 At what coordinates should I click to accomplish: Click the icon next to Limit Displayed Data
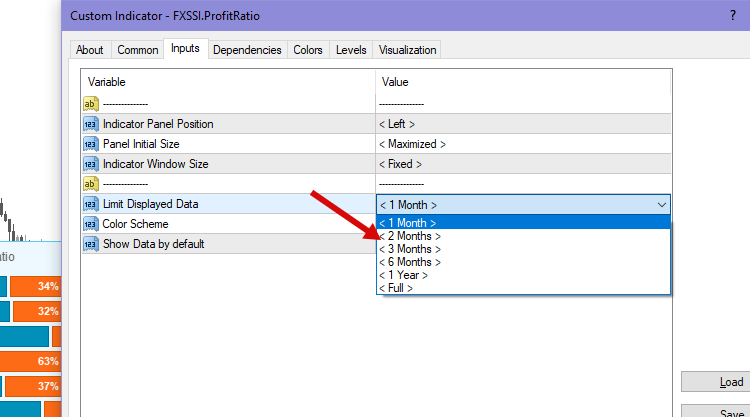[x=91, y=204]
